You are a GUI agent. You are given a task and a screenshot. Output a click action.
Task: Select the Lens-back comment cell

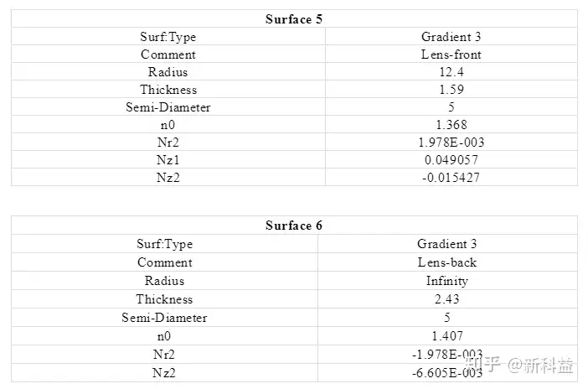pyautogui.click(x=447, y=262)
